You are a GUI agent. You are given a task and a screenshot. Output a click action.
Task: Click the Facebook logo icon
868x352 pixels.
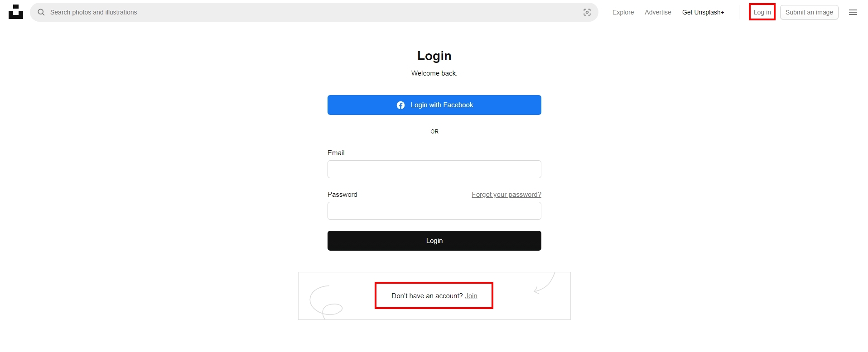400,105
